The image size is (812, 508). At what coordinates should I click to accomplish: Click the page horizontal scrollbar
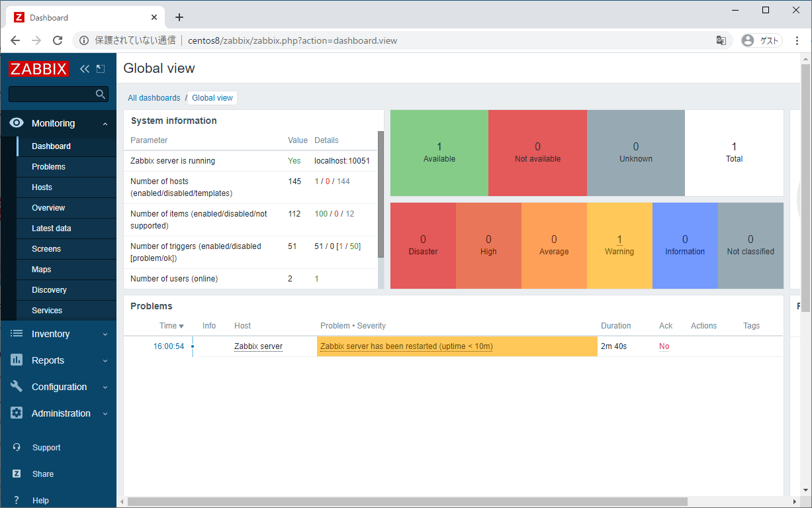click(x=407, y=501)
